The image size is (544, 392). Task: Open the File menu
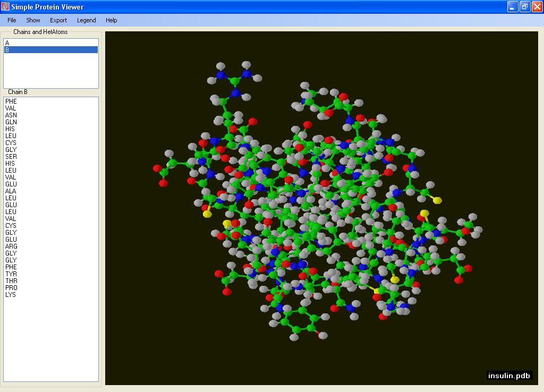pos(12,20)
